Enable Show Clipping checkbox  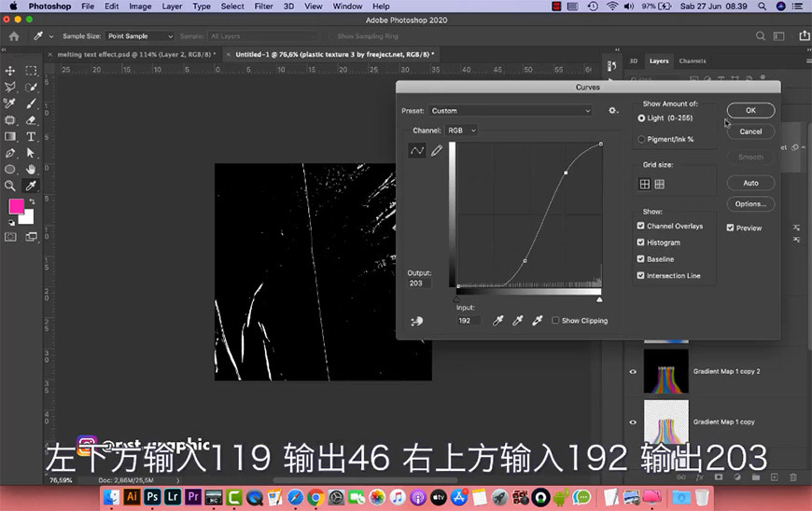click(x=555, y=320)
